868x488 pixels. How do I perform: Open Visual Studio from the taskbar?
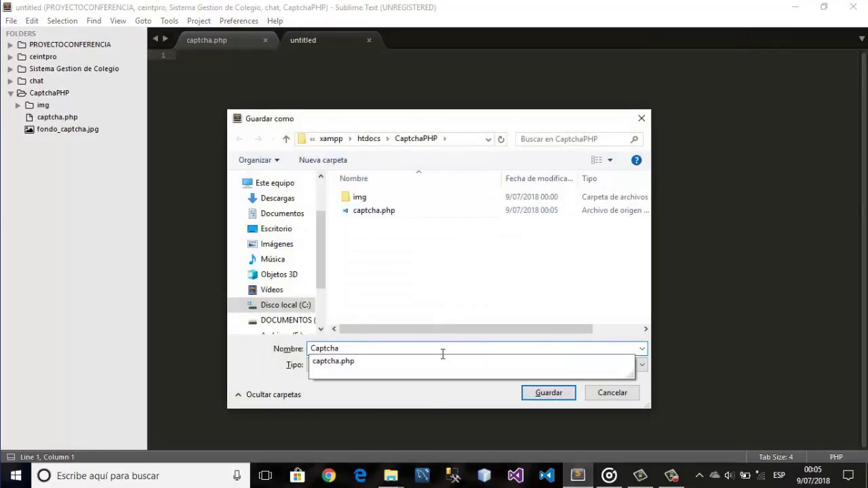click(x=515, y=476)
